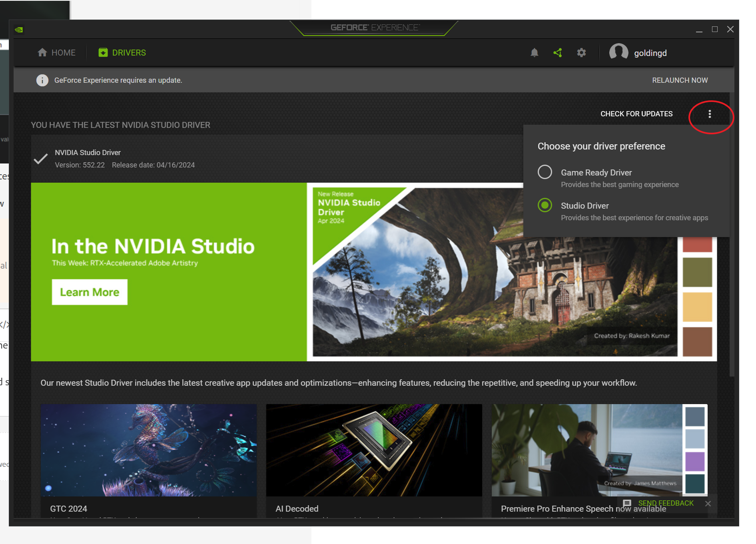This screenshot has width=756, height=544.
Task: Click RELAUNCH NOW to update GeForce Experience
Action: 679,80
